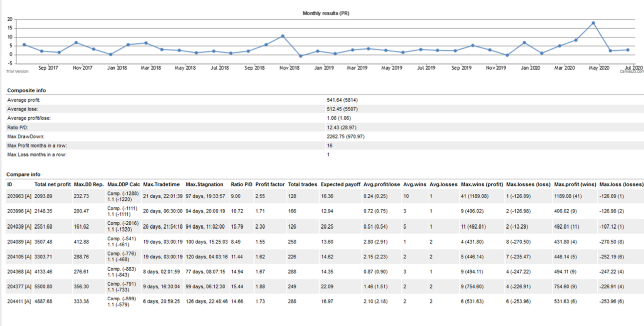Click the Total trades column header
Screen dimensions: 644x326
303,184
